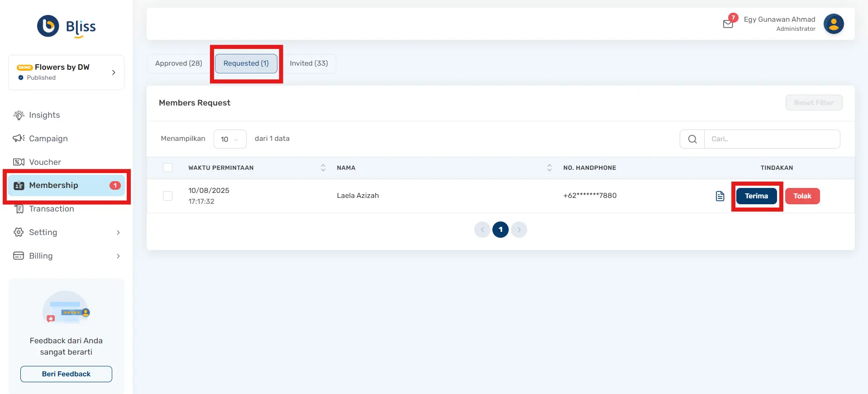Screen dimensions: 868x394
Task: Accept request with Terima button
Action: tap(756, 196)
